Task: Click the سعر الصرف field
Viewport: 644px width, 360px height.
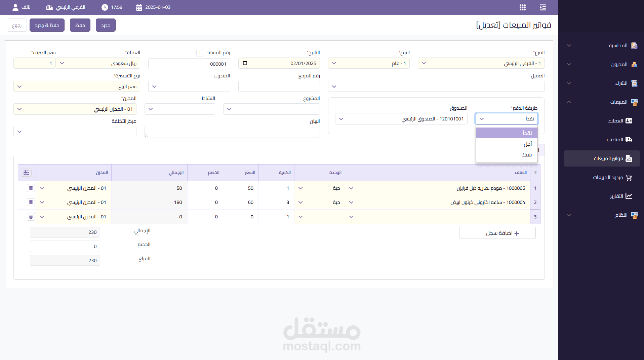Action: click(x=35, y=63)
